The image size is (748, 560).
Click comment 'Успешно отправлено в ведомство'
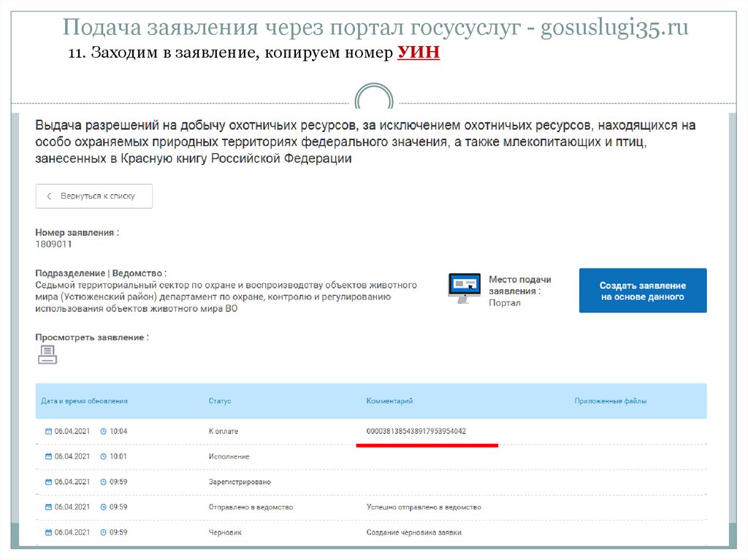[424, 507]
